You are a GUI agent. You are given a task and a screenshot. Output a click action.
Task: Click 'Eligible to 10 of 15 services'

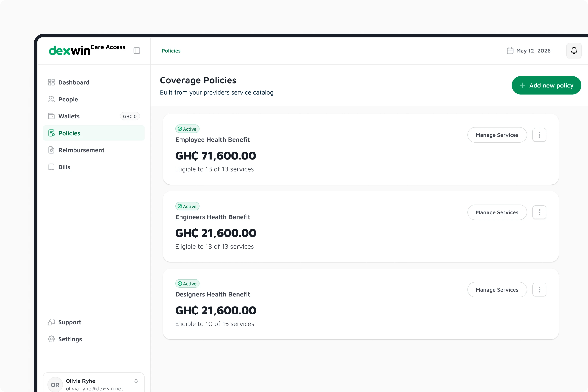(215, 324)
